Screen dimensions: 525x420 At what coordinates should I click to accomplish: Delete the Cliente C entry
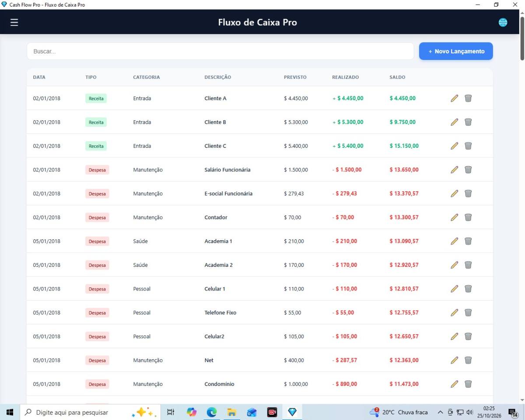[x=468, y=146]
